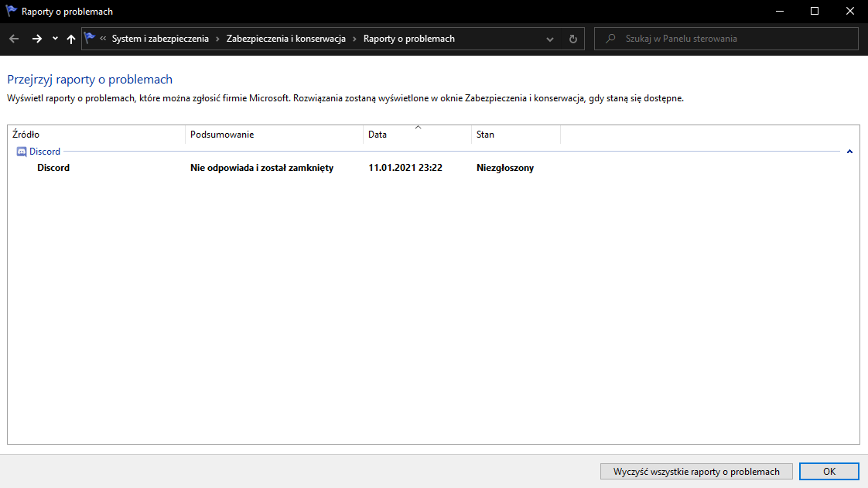Click Wyczyść wszystkie raporty o problemach
The image size is (868, 488).
696,471
